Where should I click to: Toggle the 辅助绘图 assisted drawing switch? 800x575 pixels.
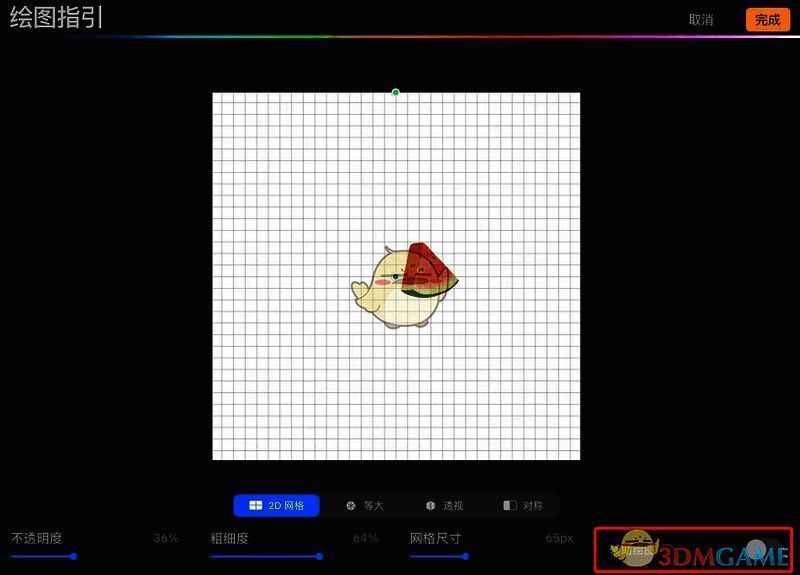click(765, 551)
